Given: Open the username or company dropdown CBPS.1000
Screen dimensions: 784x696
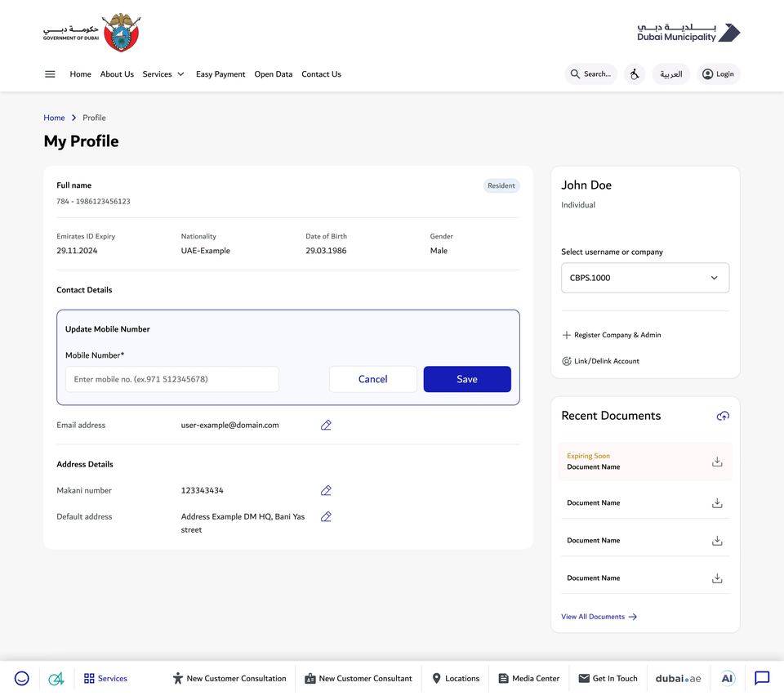Looking at the screenshot, I should 645,278.
